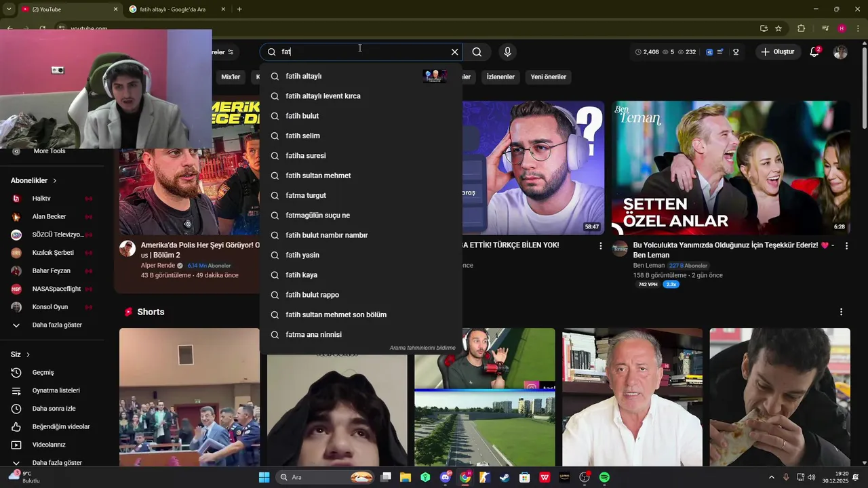Image resolution: width=868 pixels, height=488 pixels.
Task: Select suggestion 'fatih selim'
Action: click(x=361, y=136)
